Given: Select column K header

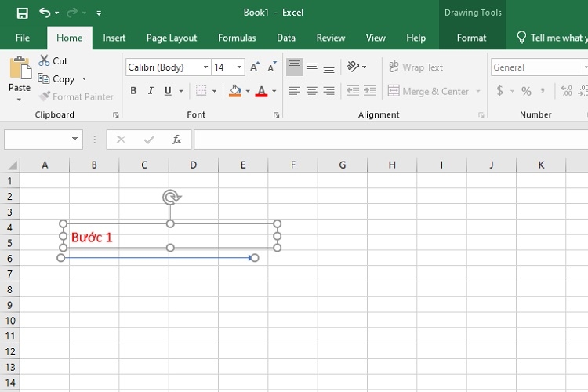Looking at the screenshot, I should point(541,165).
